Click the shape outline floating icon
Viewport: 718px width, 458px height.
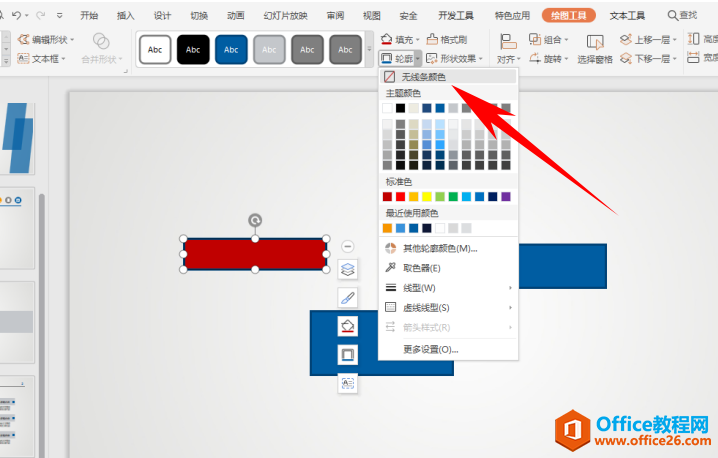pos(347,354)
